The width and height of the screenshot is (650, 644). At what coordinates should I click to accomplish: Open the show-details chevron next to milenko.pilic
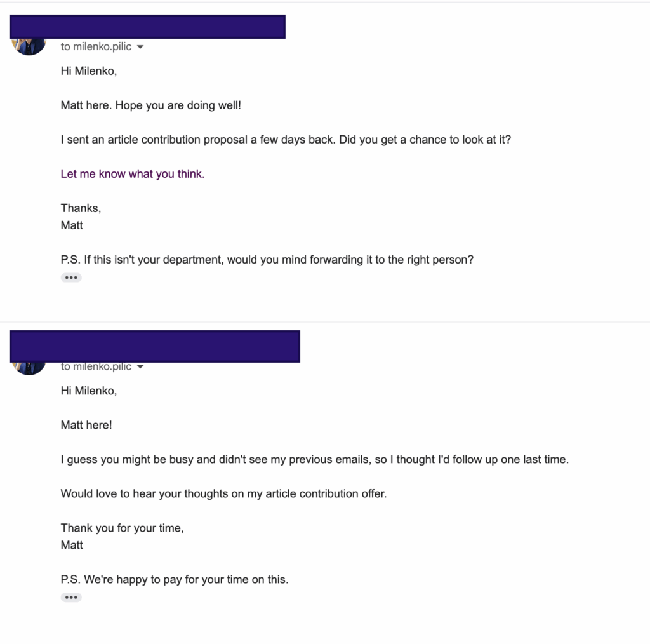click(x=140, y=46)
